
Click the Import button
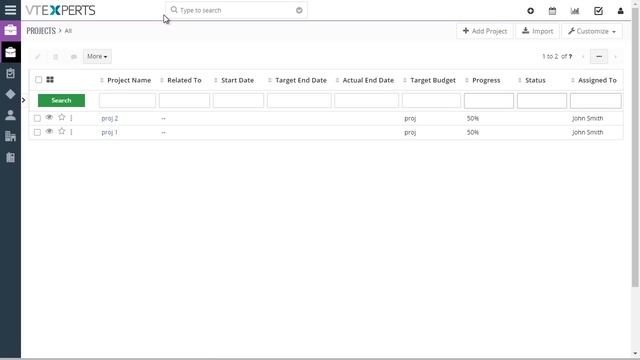538,31
